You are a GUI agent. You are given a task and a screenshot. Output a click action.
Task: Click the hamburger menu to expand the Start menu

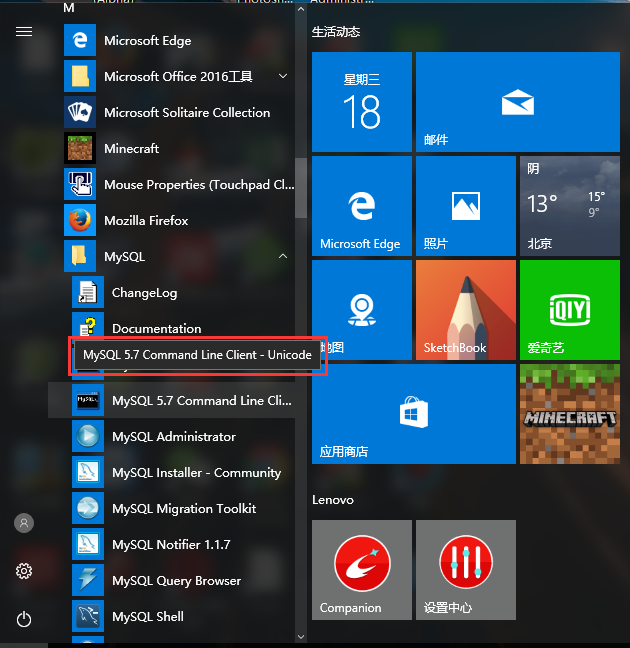[24, 32]
